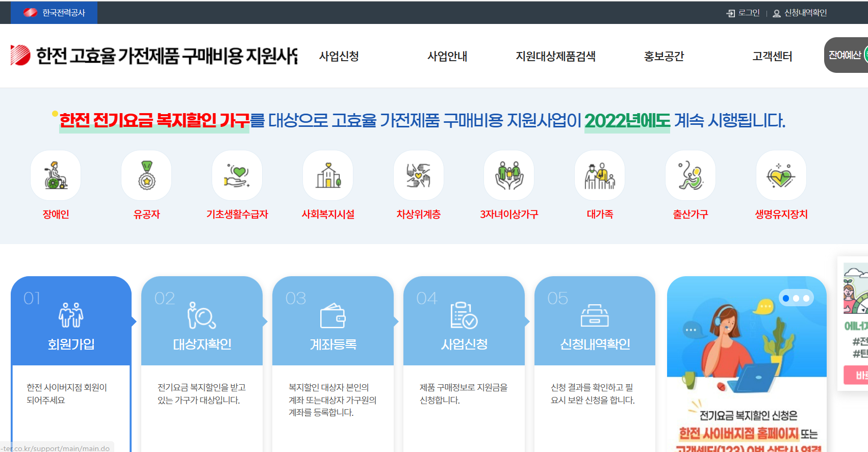The width and height of the screenshot is (868, 452).
Task: Click the site title 한전 고효율 가전제품 구매비용 지원사업
Action: [167, 56]
